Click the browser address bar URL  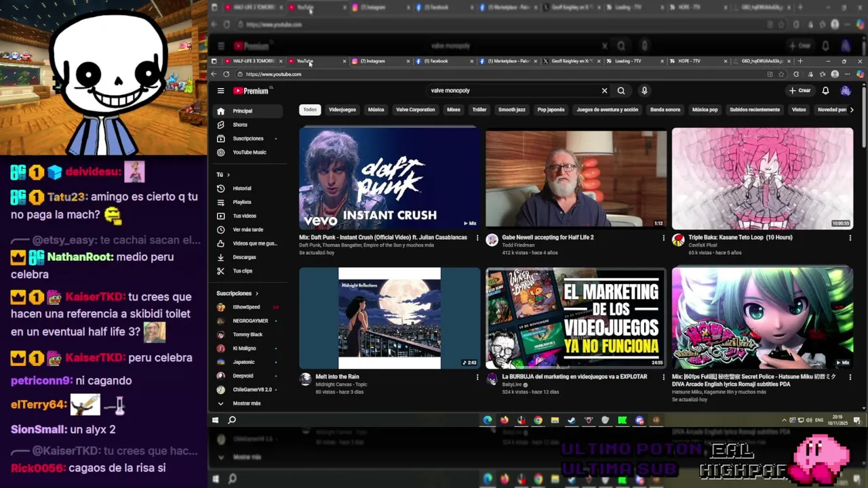coord(273,75)
